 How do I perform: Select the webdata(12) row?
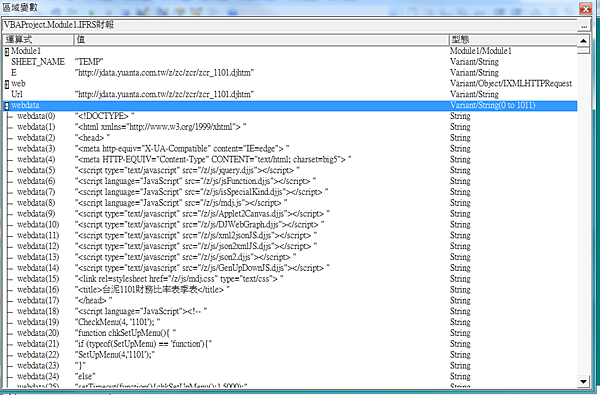tap(290, 246)
